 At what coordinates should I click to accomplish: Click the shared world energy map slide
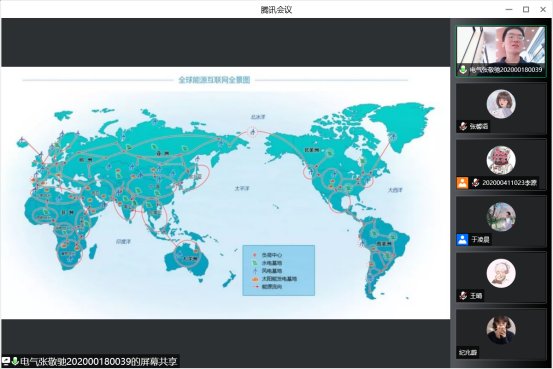coord(226,193)
